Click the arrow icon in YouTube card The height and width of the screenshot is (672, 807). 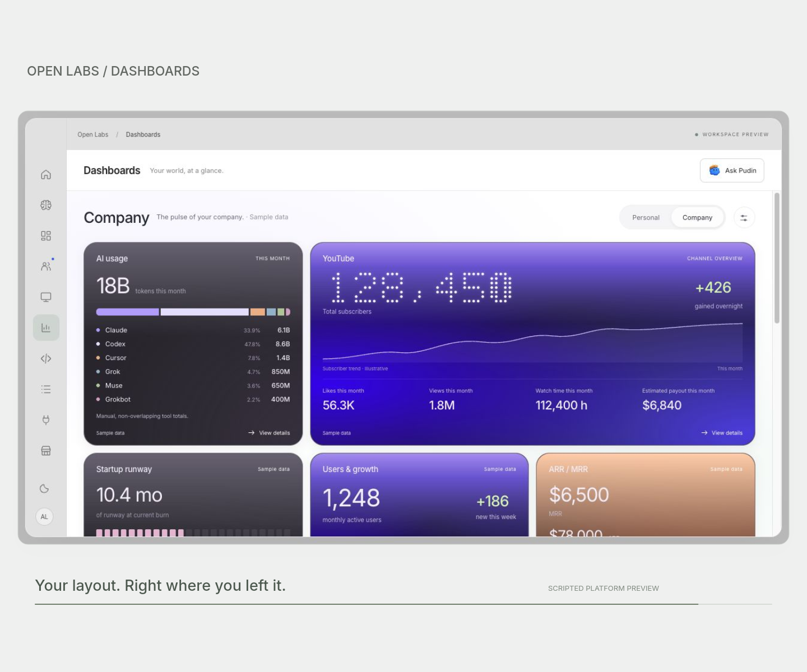pos(704,433)
